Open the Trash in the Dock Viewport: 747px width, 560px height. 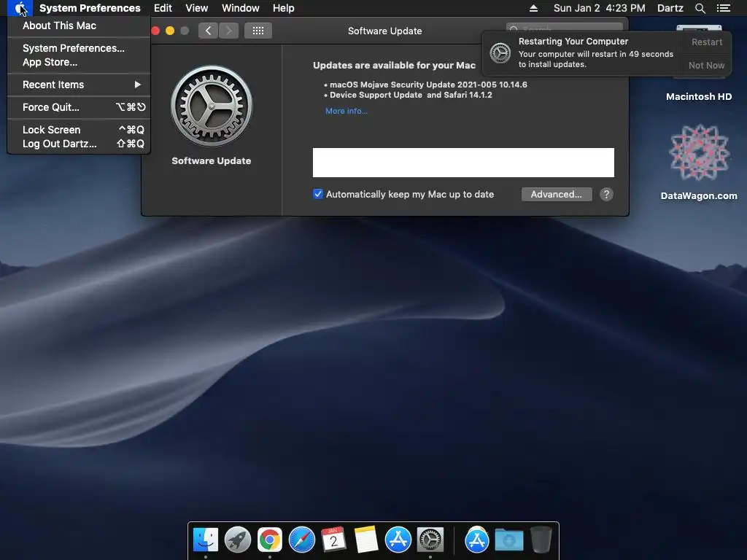click(x=541, y=540)
